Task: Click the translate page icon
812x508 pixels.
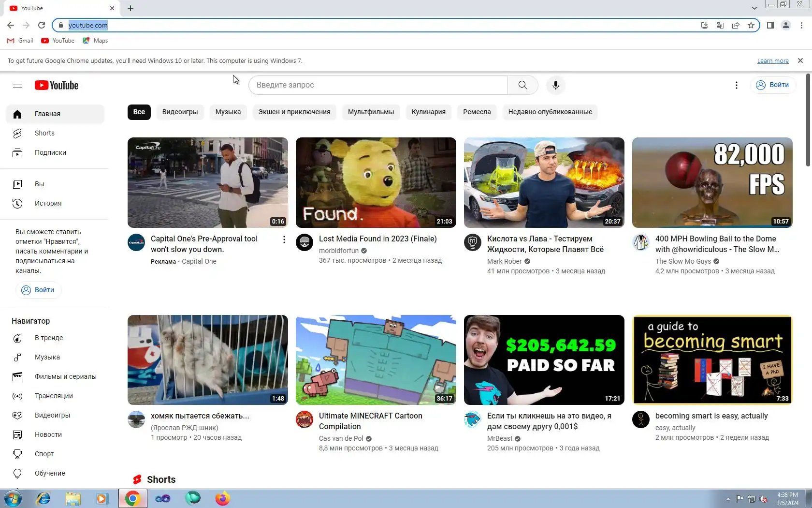Action: point(720,25)
